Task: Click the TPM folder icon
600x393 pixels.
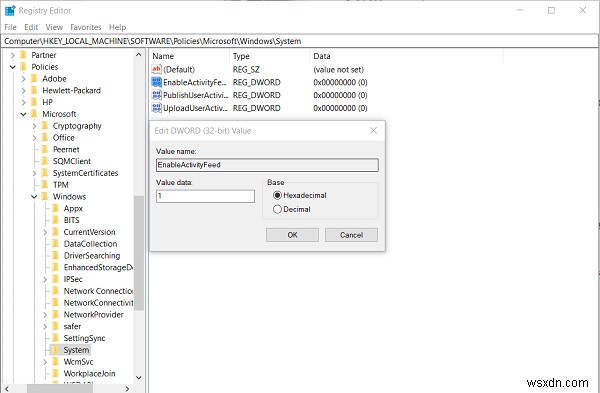Action: tap(45, 185)
